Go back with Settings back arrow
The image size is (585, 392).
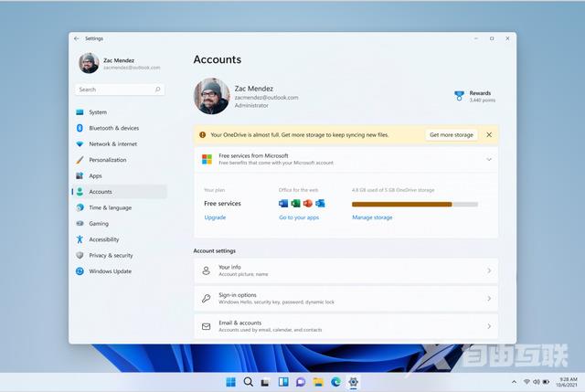pyautogui.click(x=77, y=38)
